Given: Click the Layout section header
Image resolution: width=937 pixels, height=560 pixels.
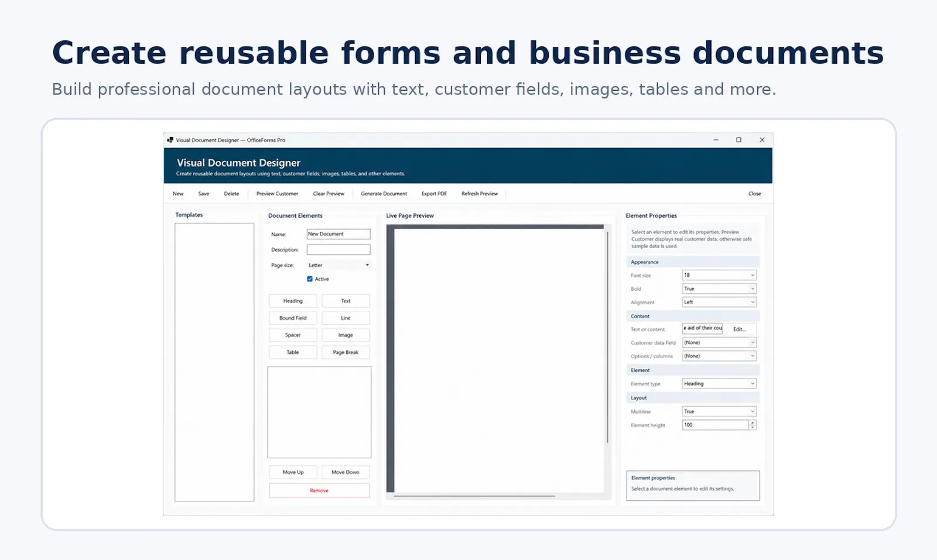Looking at the screenshot, I should (x=693, y=398).
